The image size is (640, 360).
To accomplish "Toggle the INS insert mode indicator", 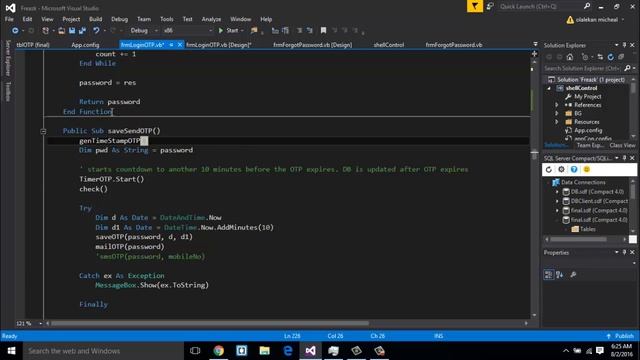I will (x=438, y=336).
